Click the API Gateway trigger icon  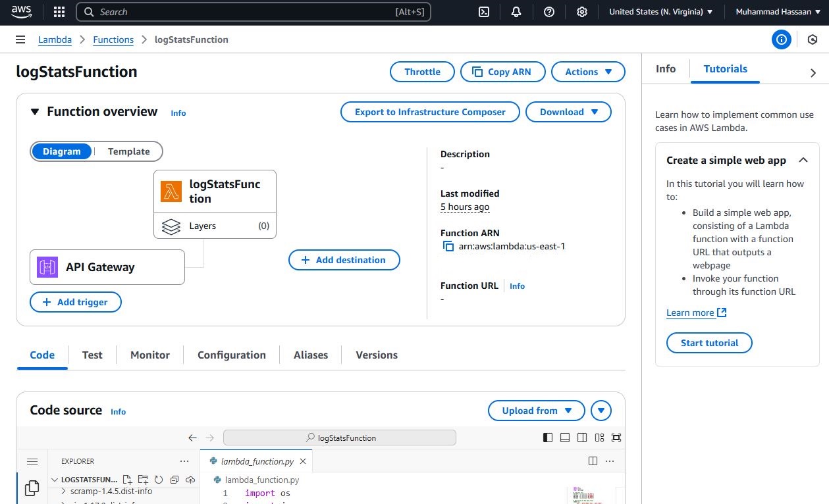(x=47, y=267)
